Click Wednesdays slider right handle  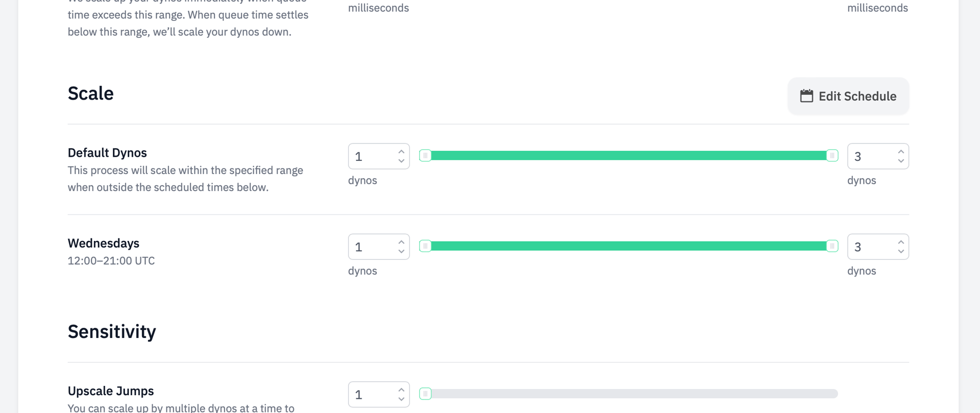click(832, 246)
